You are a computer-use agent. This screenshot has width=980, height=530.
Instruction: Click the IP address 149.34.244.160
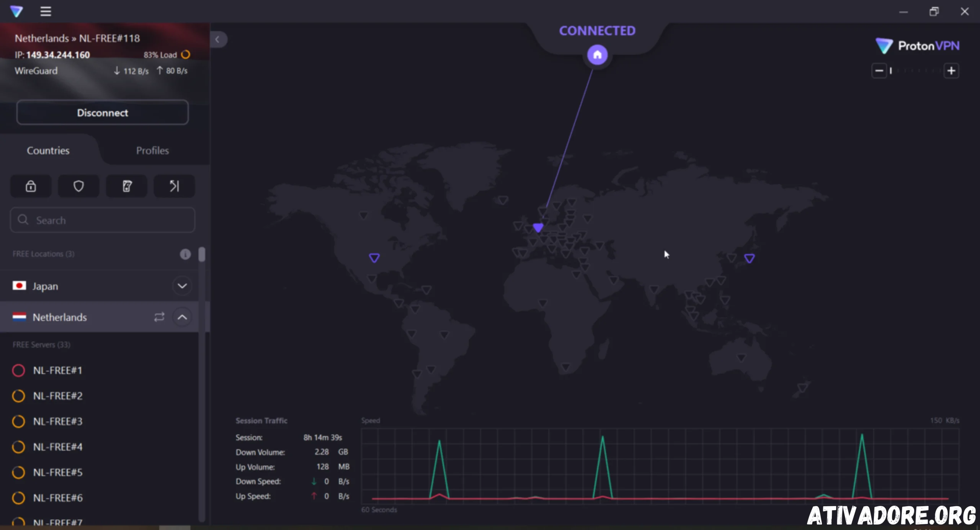click(x=58, y=55)
